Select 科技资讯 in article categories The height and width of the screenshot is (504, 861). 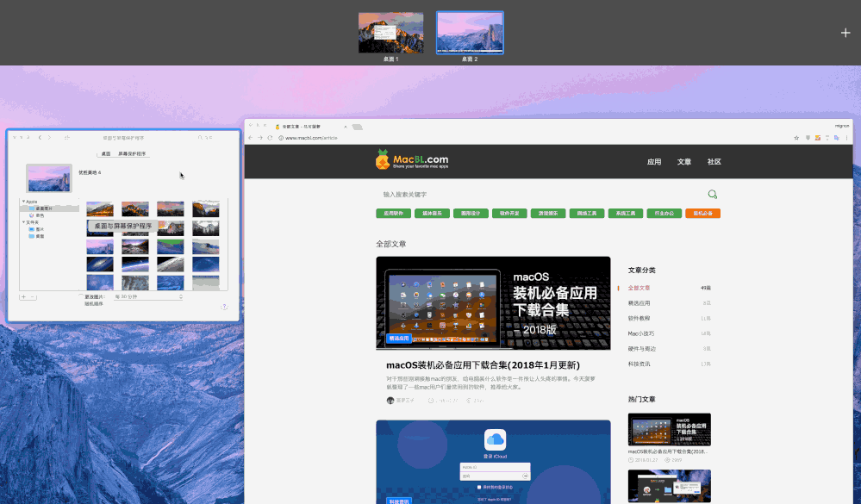(640, 364)
